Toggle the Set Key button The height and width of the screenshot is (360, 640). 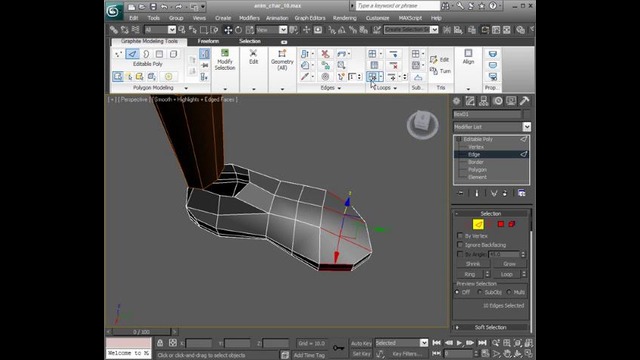coord(361,354)
